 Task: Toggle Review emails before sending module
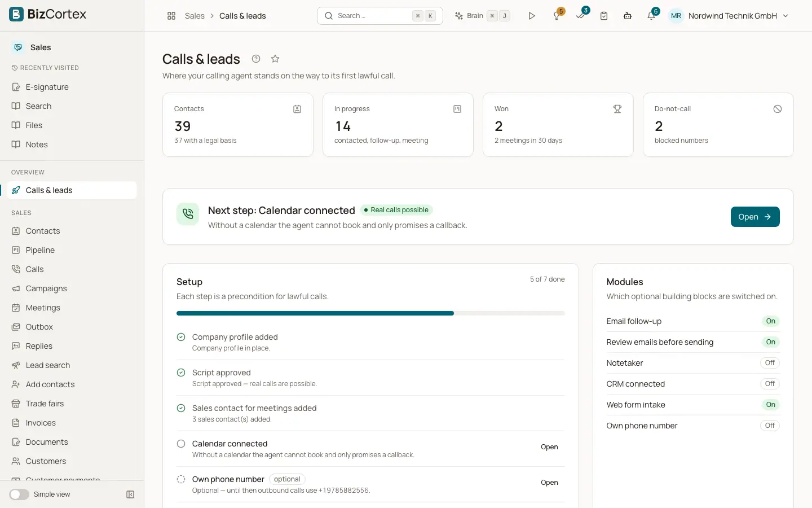coord(770,342)
